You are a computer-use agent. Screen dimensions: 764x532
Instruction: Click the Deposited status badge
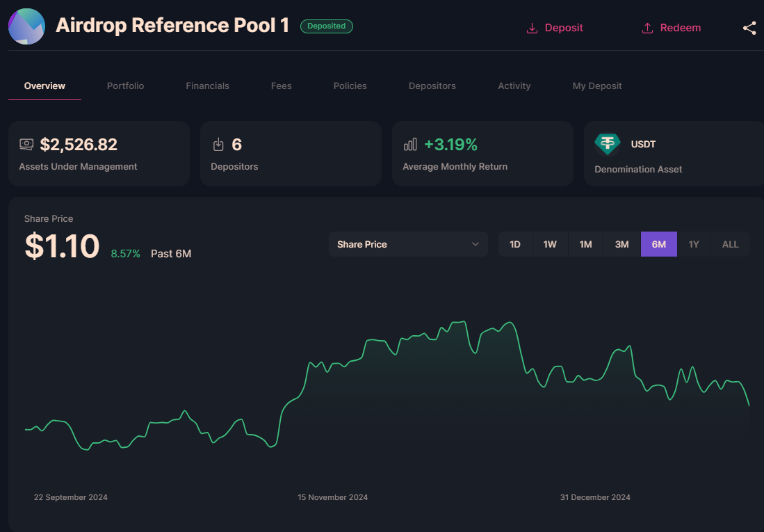tap(326, 26)
